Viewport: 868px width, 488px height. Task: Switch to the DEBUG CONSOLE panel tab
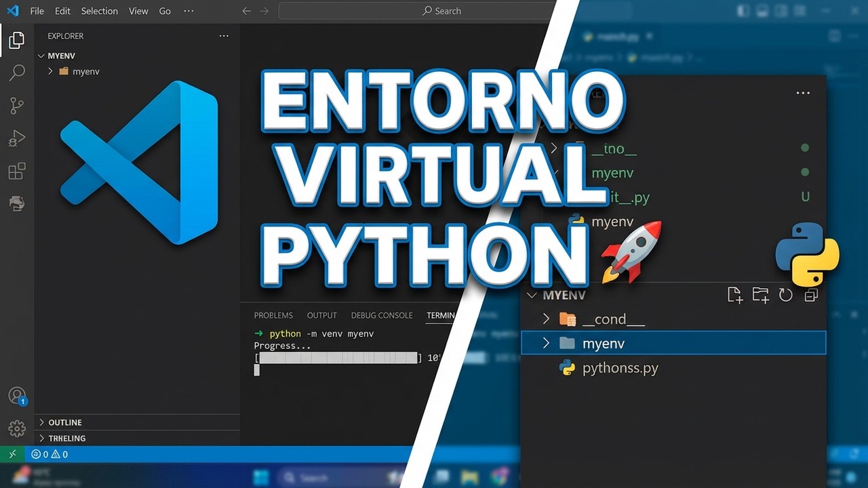pos(382,315)
